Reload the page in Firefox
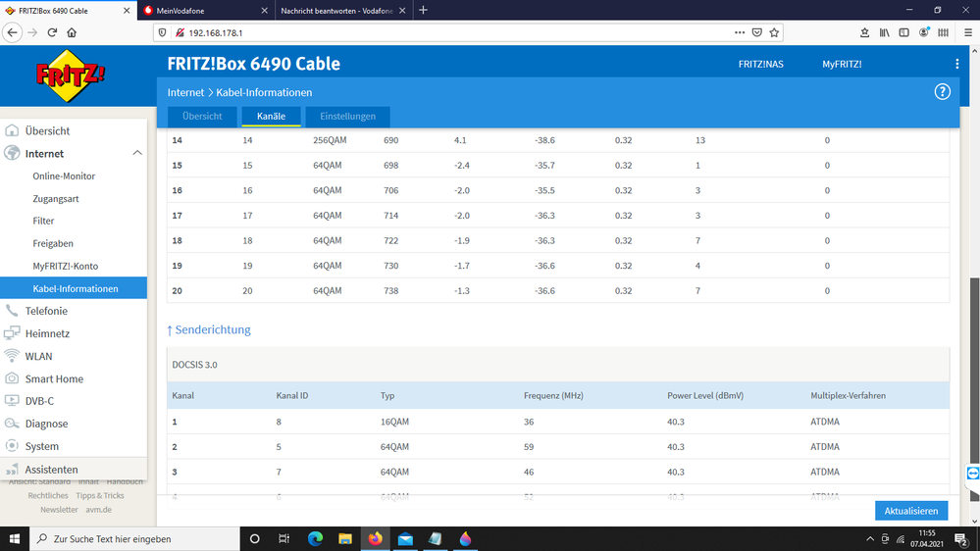Screen dimensions: 980x551 [52, 32]
